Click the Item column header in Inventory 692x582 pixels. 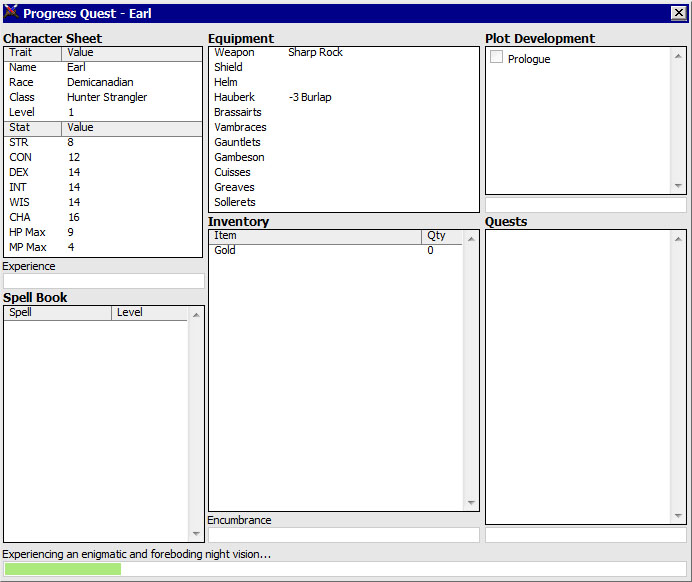pyautogui.click(x=315, y=237)
